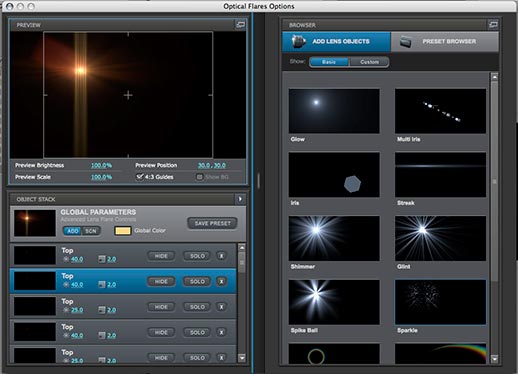Browser list scrollbar down arrow
The width and height of the screenshot is (518, 374).
tap(495, 359)
